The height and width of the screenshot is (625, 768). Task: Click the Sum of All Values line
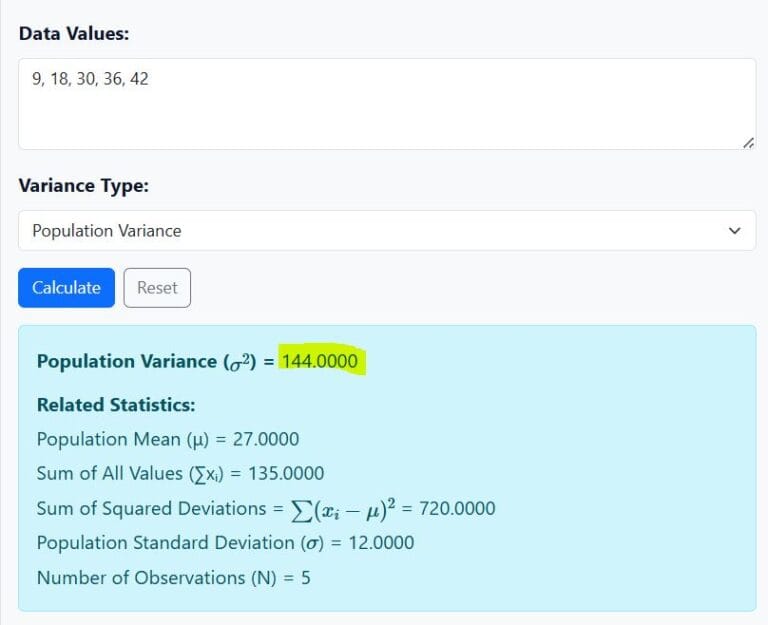coord(180,473)
